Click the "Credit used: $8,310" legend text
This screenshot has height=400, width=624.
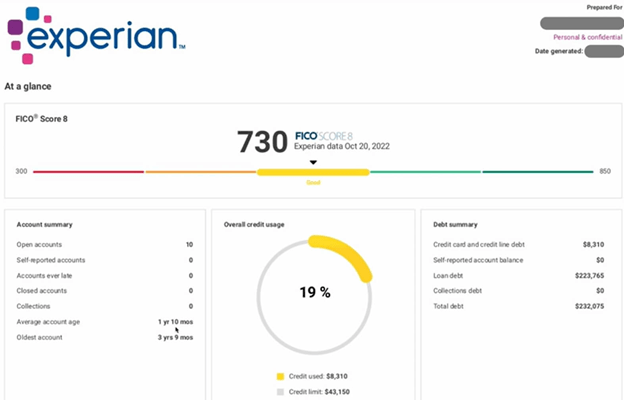click(318, 376)
